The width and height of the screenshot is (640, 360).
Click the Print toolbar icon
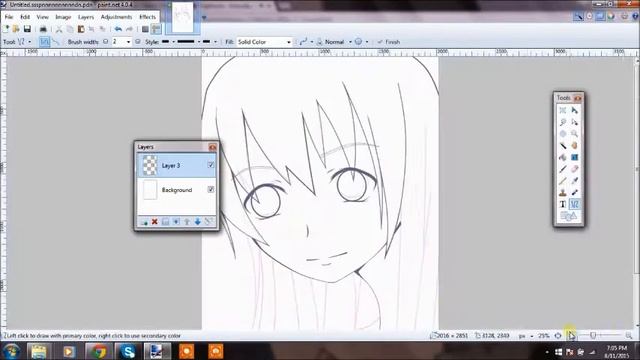tap(43, 29)
